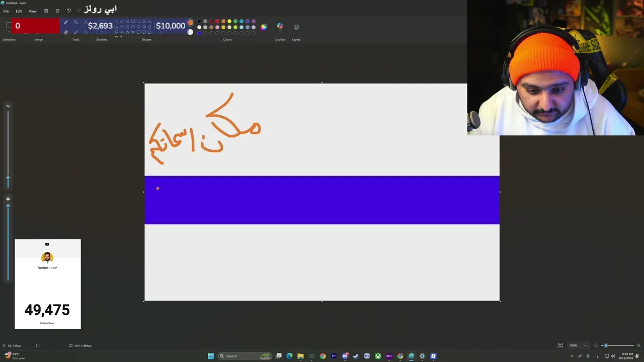
Task: Click Task View on taskbar
Action: pos(278,356)
